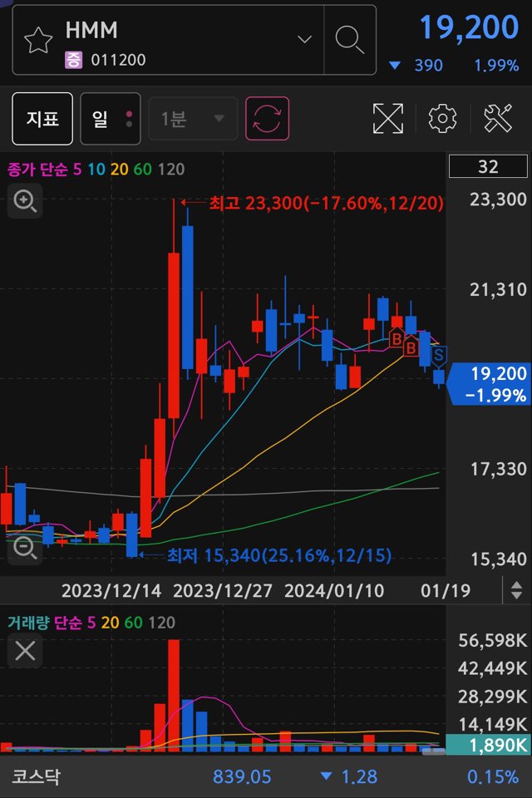Click the 1.99% change rate in header

coord(496,65)
